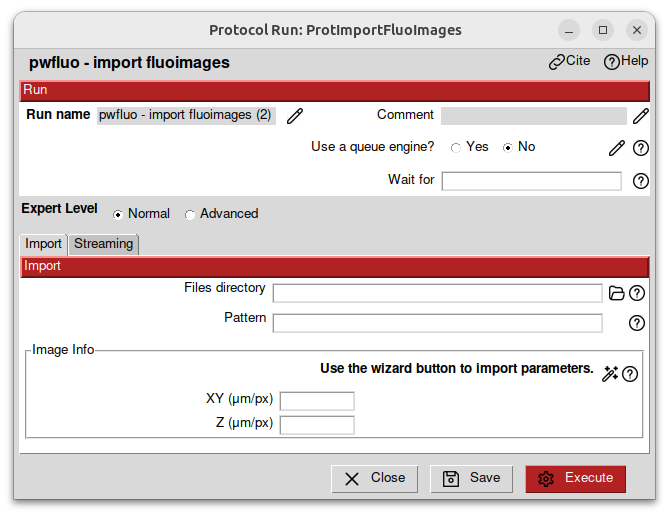Save the protocol with the Save button
The height and width of the screenshot is (516, 669).
[x=471, y=478]
